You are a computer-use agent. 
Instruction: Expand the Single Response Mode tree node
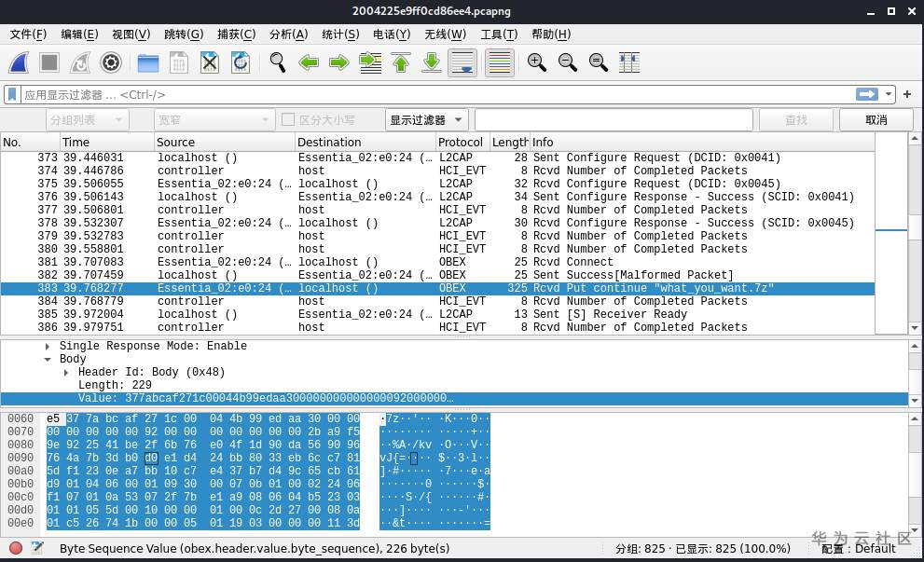[48, 346]
